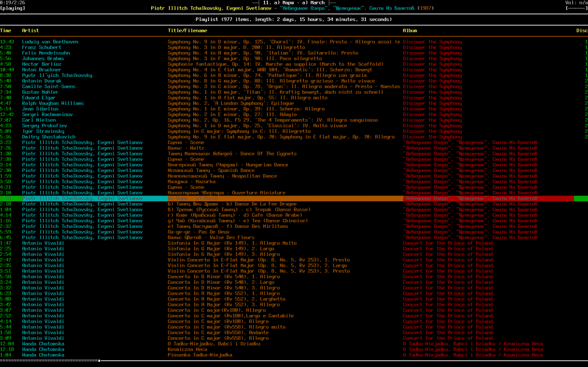Click the Time column header

(x=6, y=31)
